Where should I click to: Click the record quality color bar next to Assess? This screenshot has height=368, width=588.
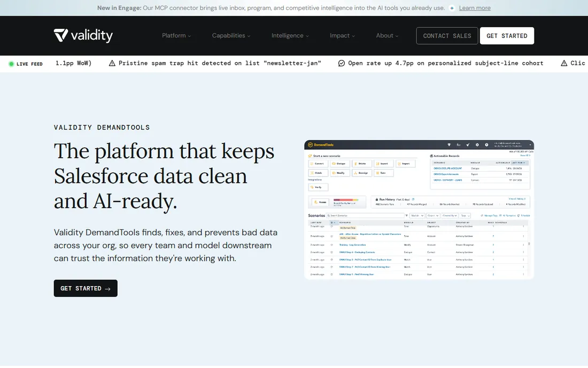pos(346,200)
